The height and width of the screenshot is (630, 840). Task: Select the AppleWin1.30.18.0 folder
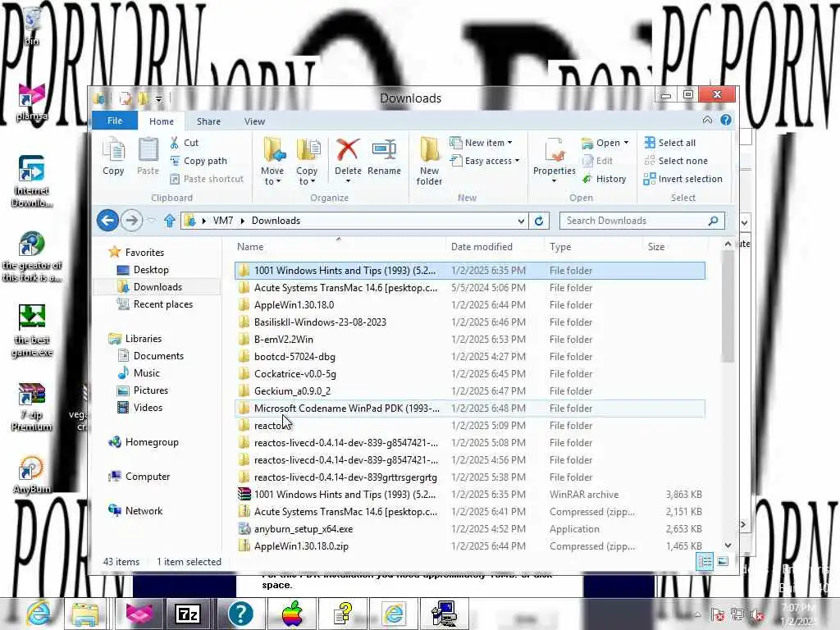[x=470, y=305]
